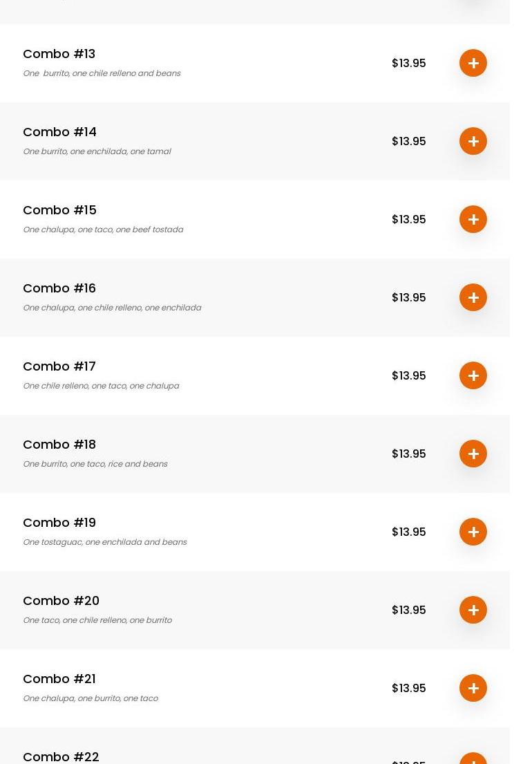Add Combo #19 with the orange plus

pos(473,532)
